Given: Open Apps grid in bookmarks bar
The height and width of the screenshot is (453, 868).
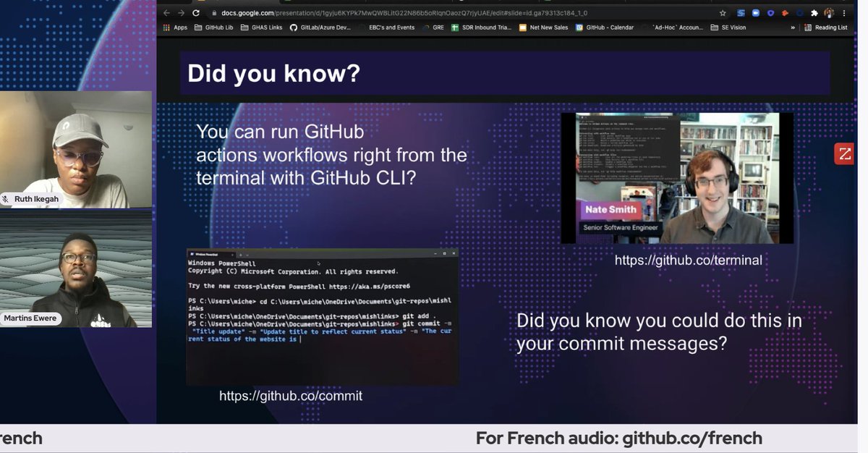Looking at the screenshot, I should pos(174,27).
